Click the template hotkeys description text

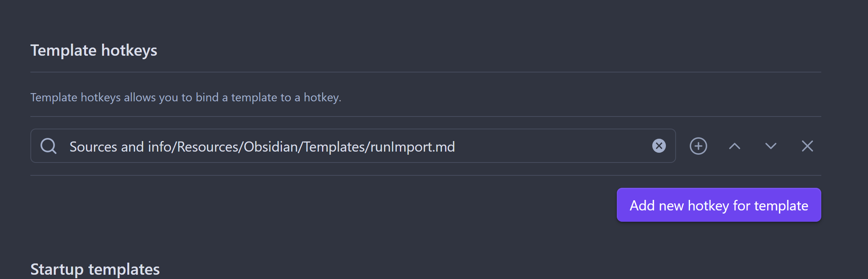point(186,97)
